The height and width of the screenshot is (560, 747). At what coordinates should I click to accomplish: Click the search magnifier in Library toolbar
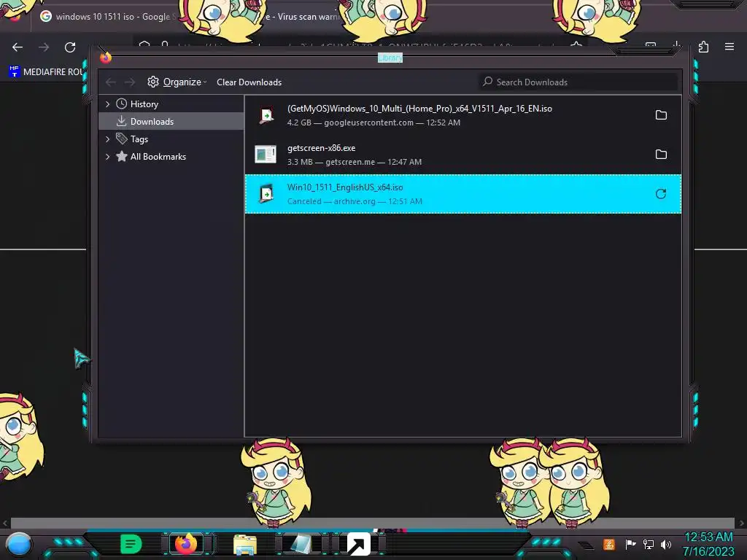click(x=487, y=82)
